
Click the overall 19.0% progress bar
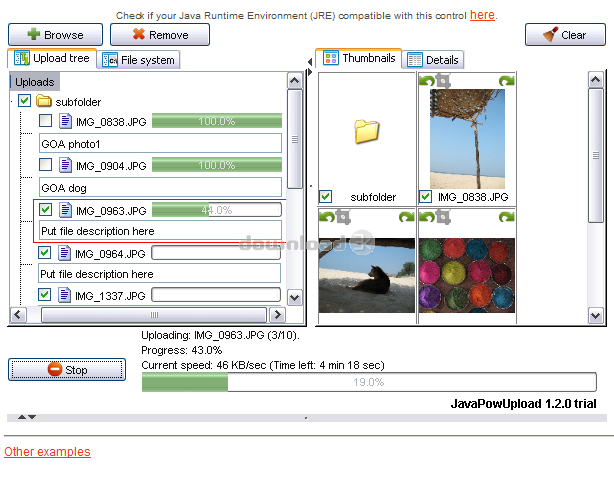369,382
